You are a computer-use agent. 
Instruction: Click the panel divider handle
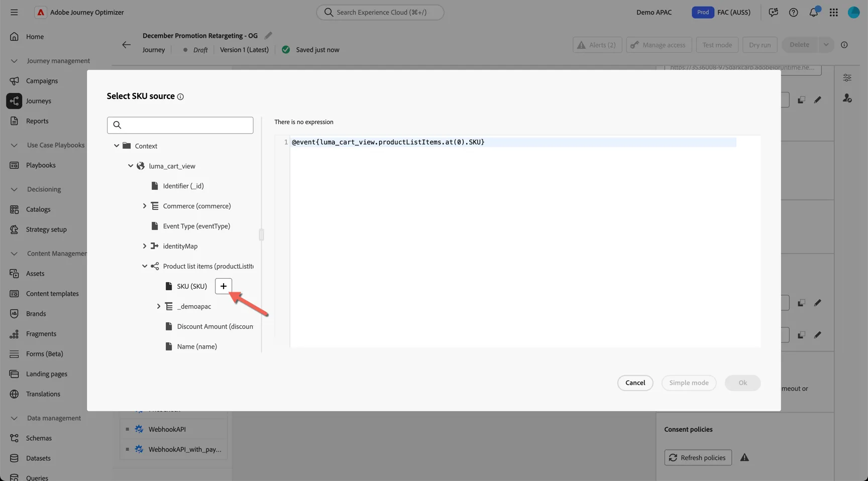[261, 234]
